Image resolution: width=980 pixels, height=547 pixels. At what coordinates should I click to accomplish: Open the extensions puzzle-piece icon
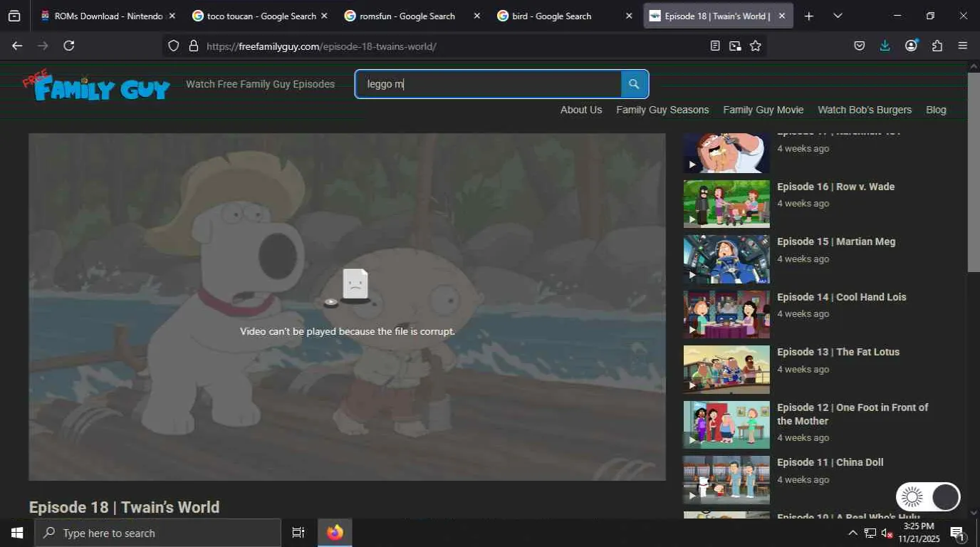(937, 46)
